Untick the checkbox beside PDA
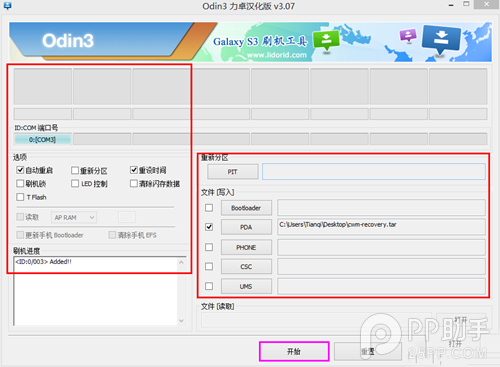Image resolution: width=500 pixels, height=367 pixels. point(209,227)
